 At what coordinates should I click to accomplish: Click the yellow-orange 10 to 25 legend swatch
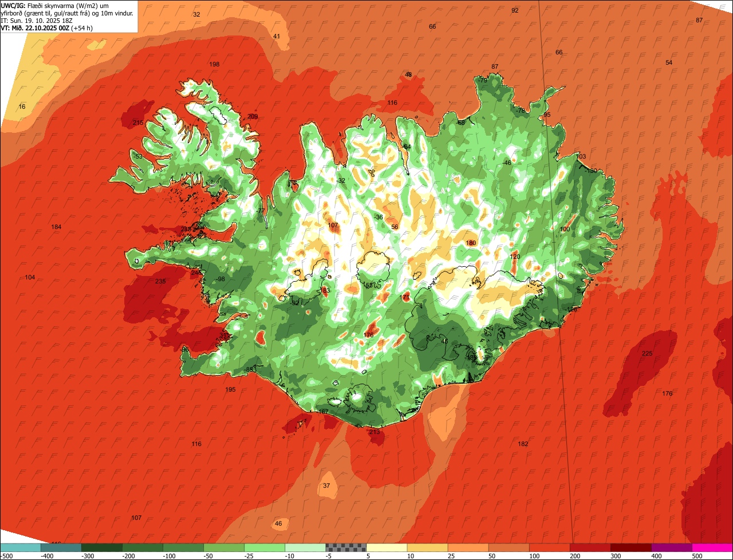(427, 547)
